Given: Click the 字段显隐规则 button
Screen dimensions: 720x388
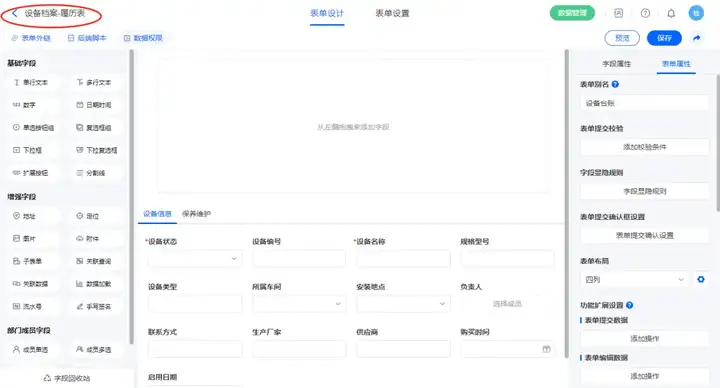Looking at the screenshot, I should 645,191.
